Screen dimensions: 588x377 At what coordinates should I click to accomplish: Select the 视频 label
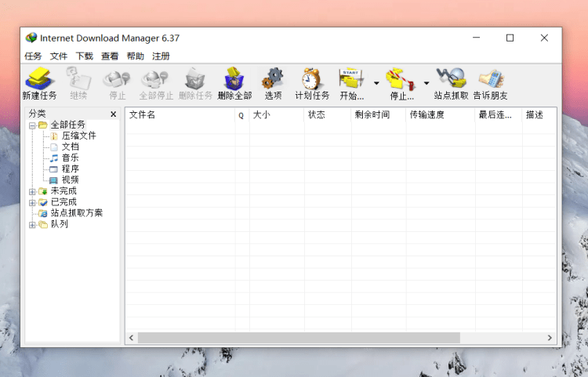[70, 180]
